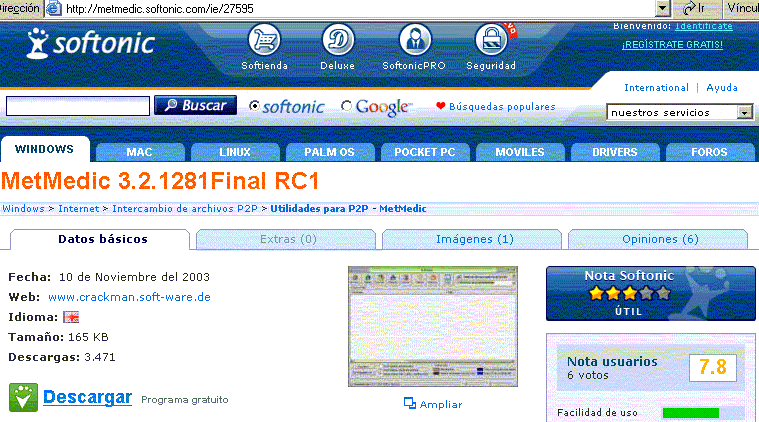Click the MetMedic 3.2.1281Final RC1 title
The width and height of the screenshot is (759, 422).
point(160,181)
